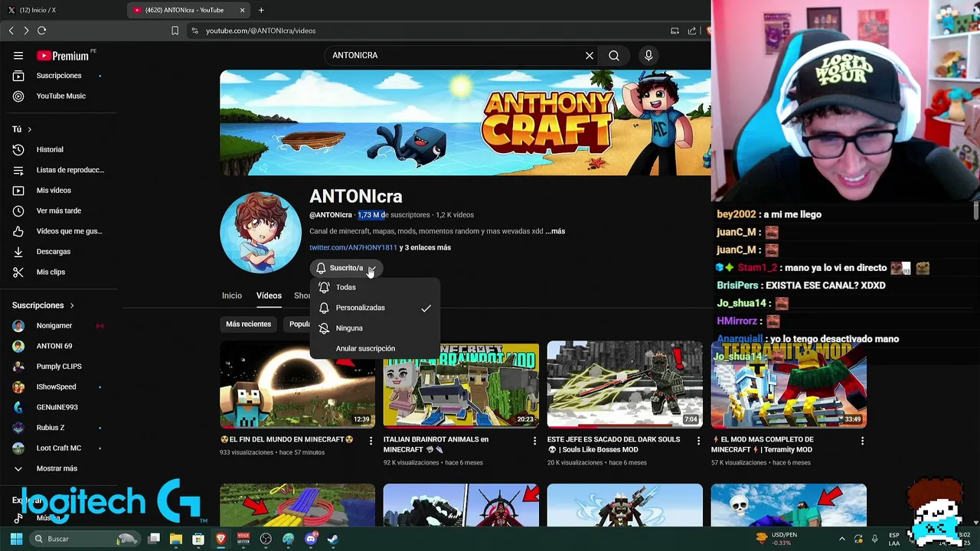The height and width of the screenshot is (551, 980).
Task: Open a new browser tab
Action: (x=261, y=10)
